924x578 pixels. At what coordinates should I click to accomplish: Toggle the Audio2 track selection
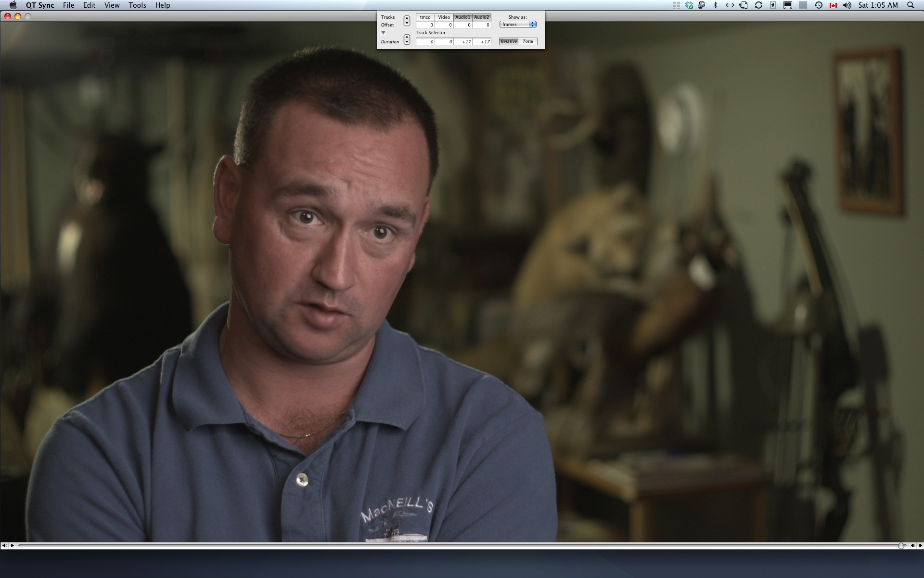tap(481, 17)
